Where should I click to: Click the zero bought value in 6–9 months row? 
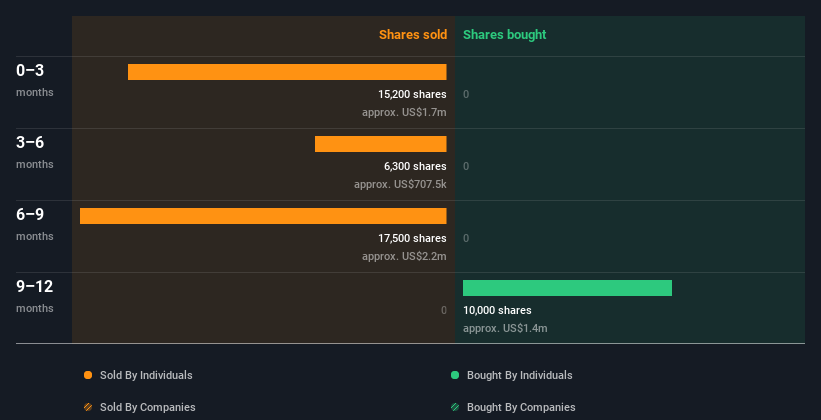466,238
